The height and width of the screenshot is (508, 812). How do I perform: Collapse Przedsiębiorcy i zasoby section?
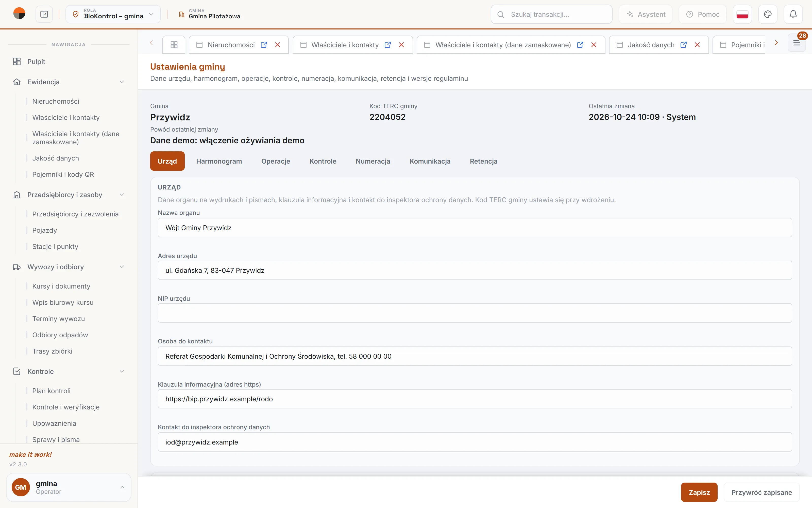(x=122, y=195)
